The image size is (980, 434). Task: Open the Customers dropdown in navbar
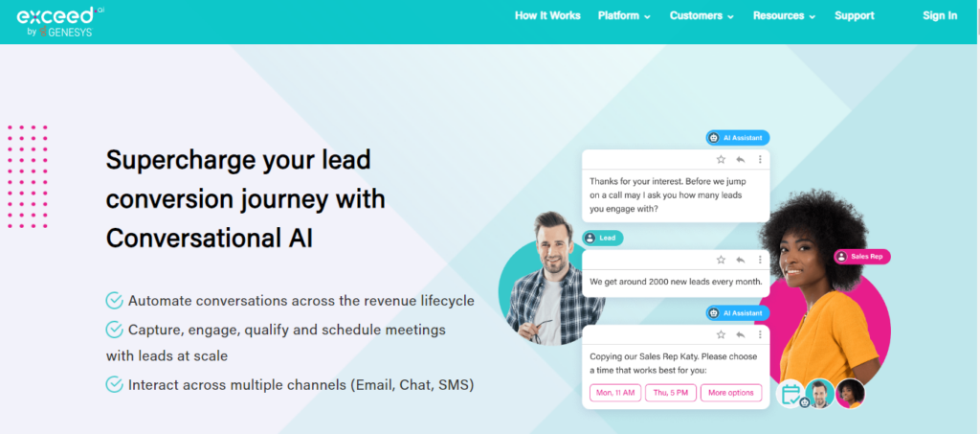coord(702,16)
